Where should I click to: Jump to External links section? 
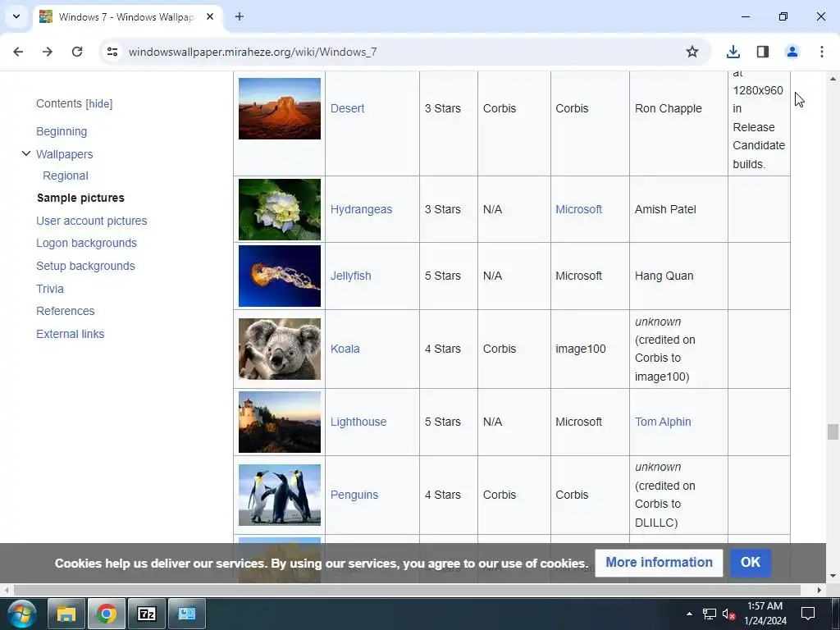(x=71, y=335)
